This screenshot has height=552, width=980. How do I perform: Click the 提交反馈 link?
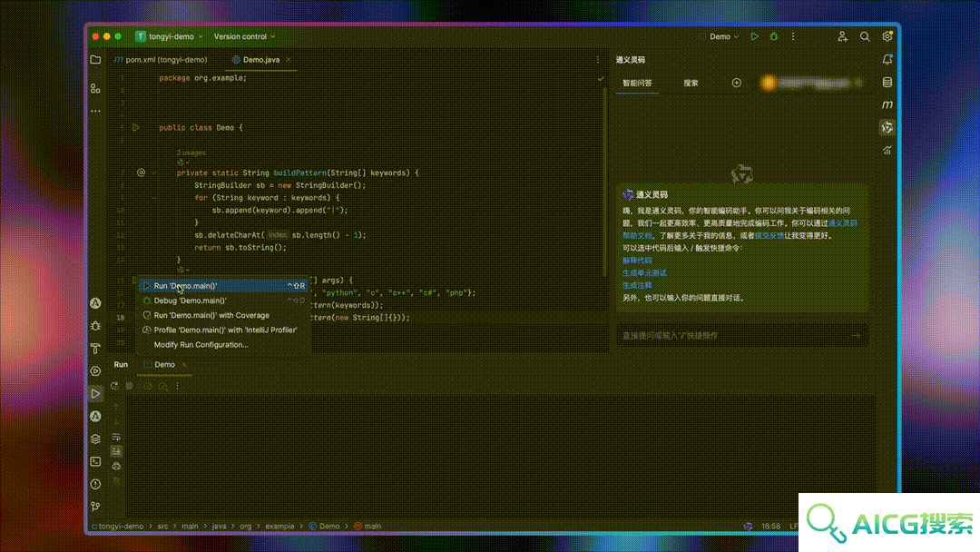(x=769, y=236)
